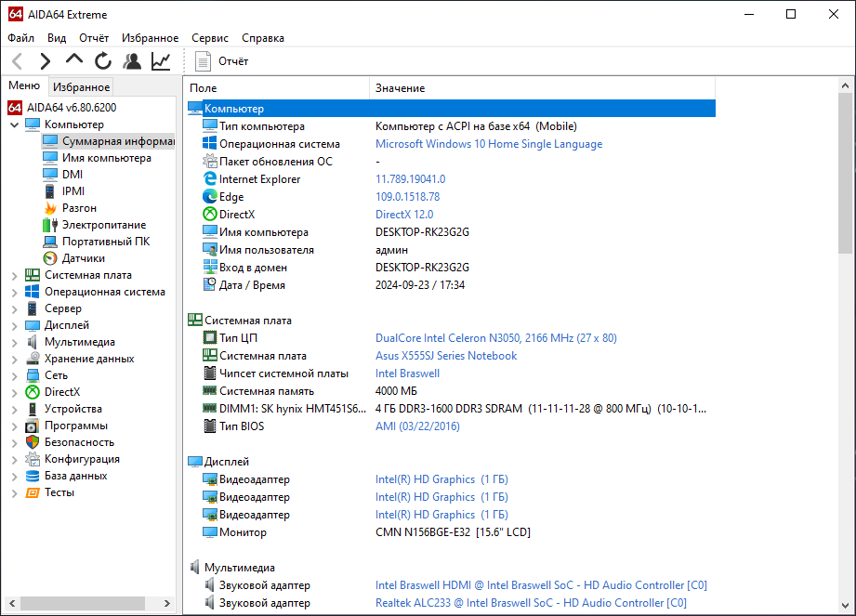
Task: Expand the Сеть tree node
Action: click(14, 376)
